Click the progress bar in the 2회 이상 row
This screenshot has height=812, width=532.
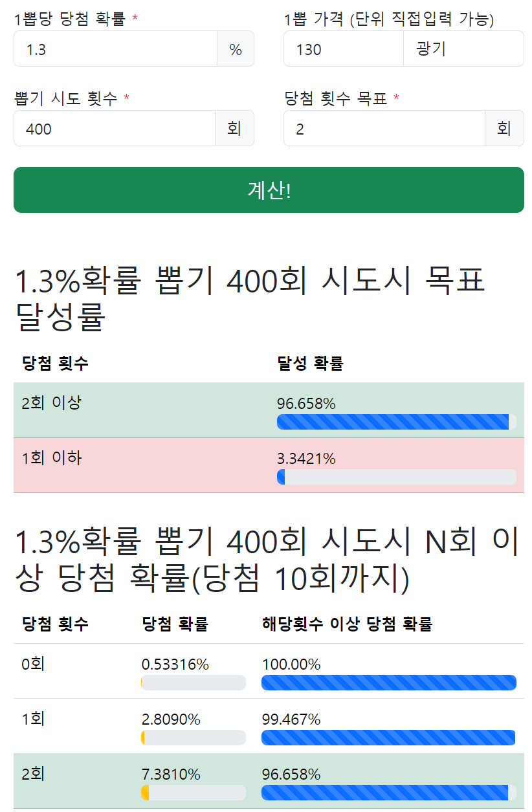396,422
